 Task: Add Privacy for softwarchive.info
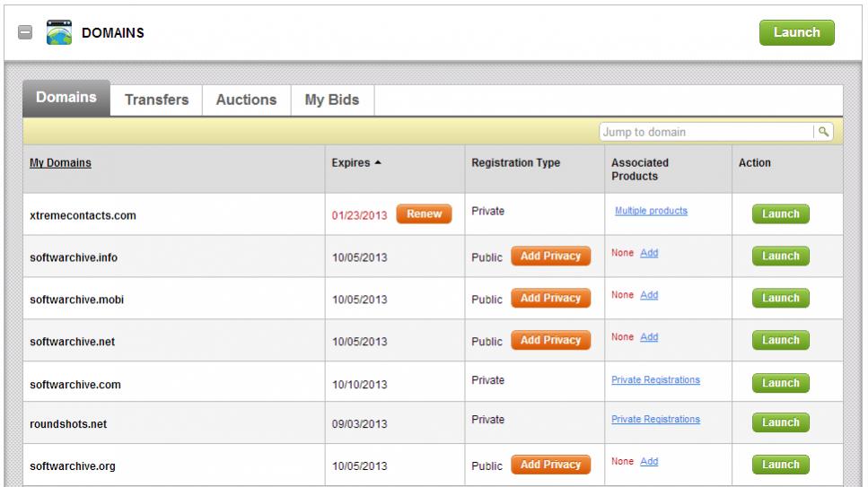[550, 257]
